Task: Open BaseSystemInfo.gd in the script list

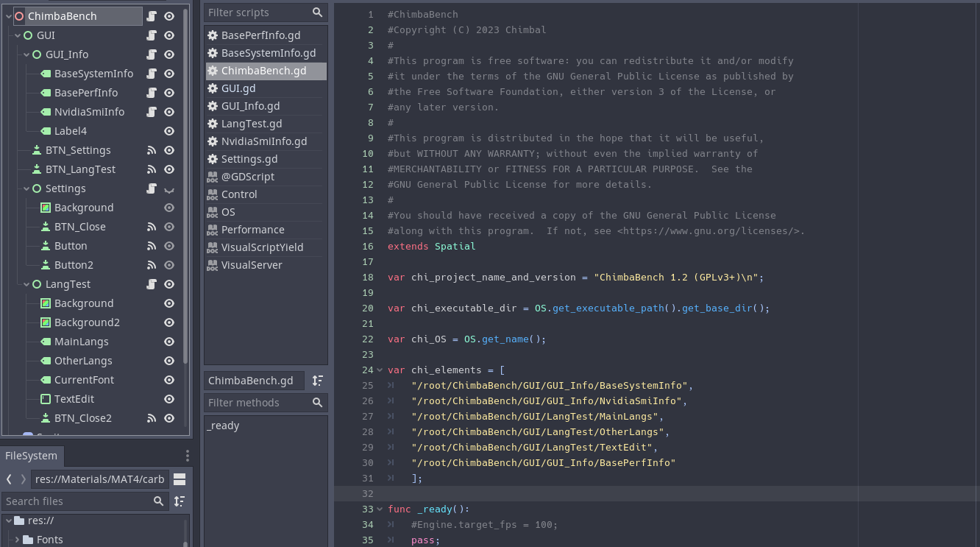Action: (266, 53)
